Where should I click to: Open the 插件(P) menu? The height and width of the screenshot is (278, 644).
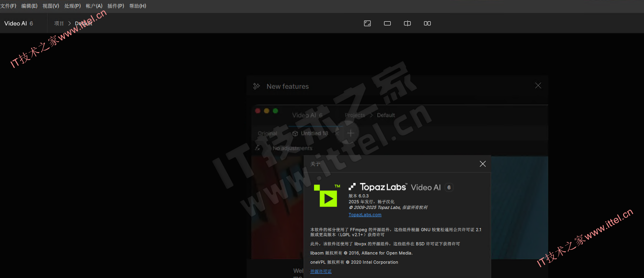click(116, 6)
